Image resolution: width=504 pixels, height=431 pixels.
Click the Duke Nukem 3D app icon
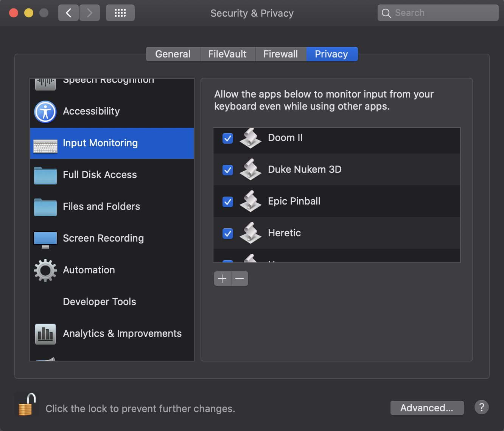tap(250, 169)
